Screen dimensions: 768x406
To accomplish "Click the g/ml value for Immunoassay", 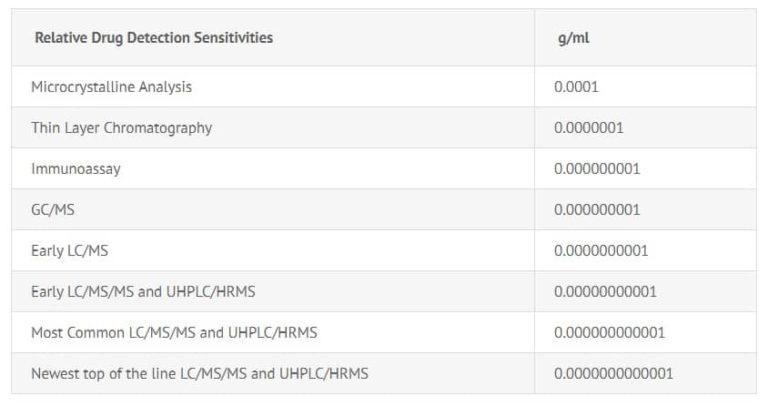I will pos(597,169).
